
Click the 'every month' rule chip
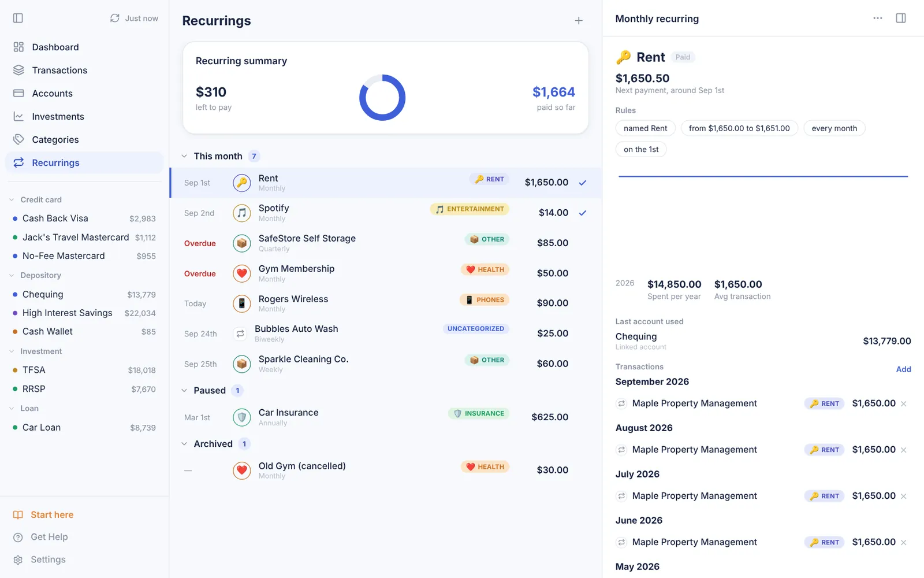[834, 128]
